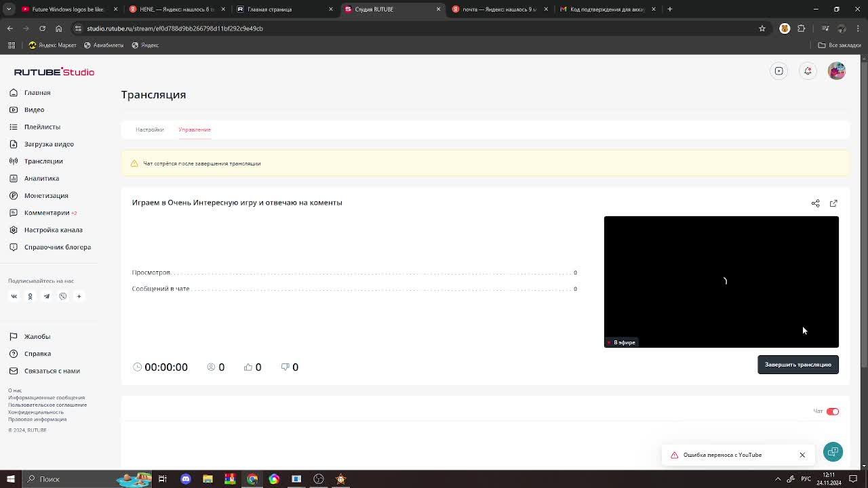Open the Chrome tab search dropdown
The height and width of the screenshot is (488, 868).
(9, 9)
